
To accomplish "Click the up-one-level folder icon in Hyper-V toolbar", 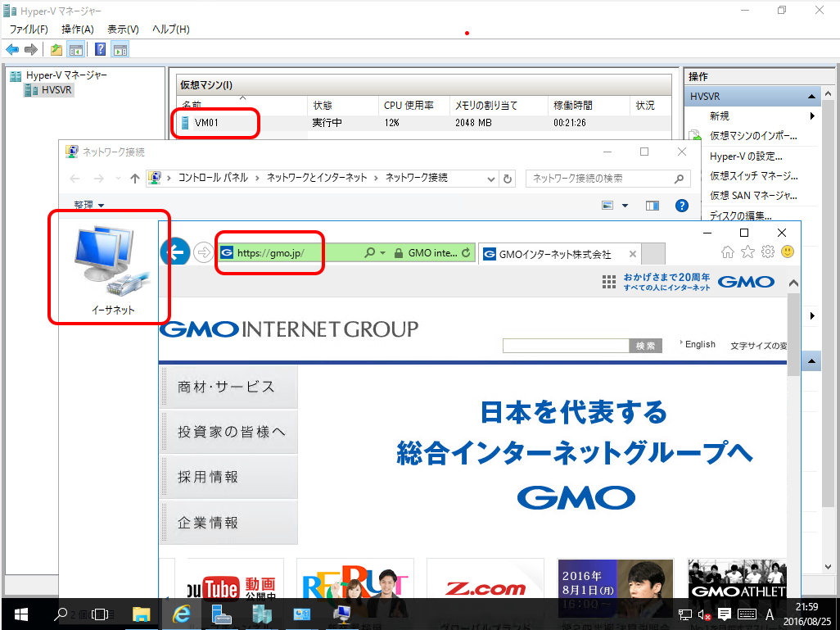I will (56, 50).
